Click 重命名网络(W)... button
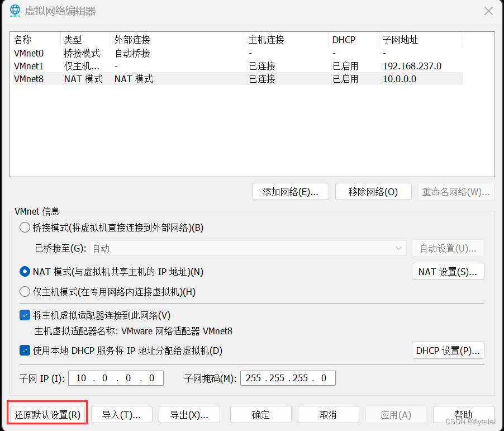 pos(456,192)
